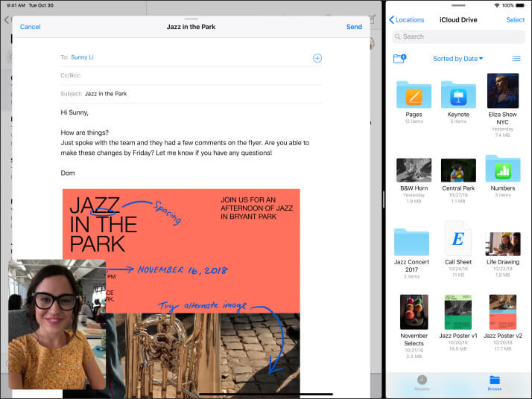Tap Select in iCloud Drive
Image resolution: width=532 pixels, height=399 pixels.
(x=515, y=20)
